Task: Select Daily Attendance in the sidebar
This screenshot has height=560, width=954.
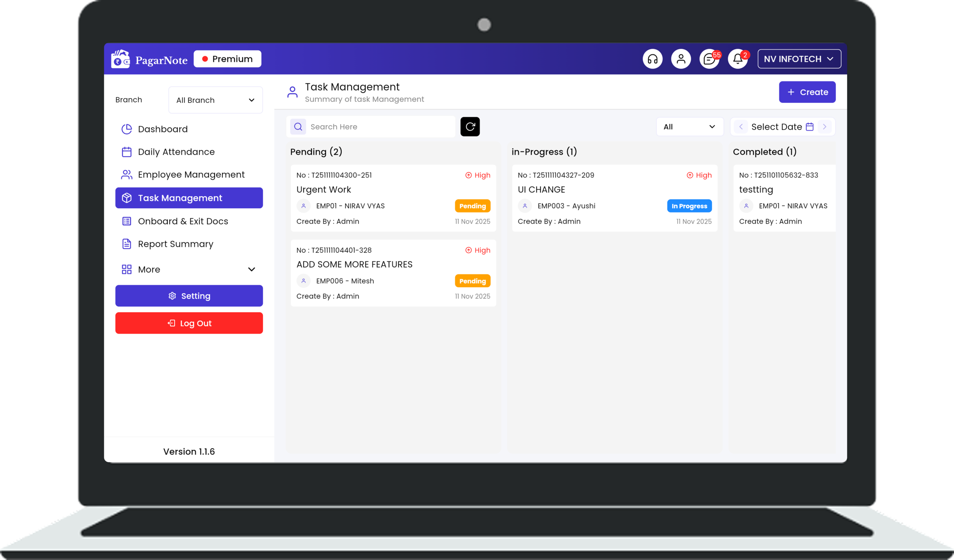Action: click(176, 152)
